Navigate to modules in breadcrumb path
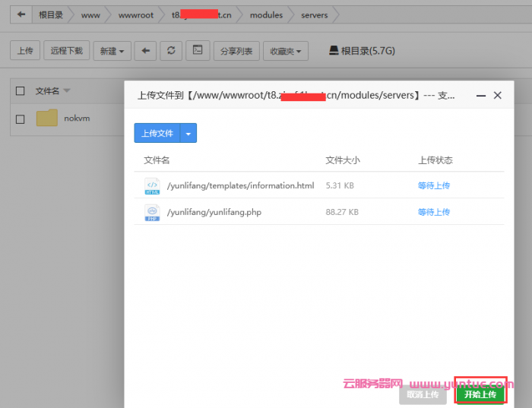Screen dimensions: 532x408 tap(266, 14)
